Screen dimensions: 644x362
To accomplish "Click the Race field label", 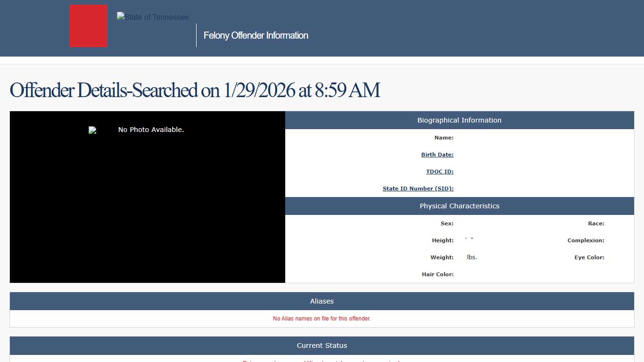I will click(x=595, y=223).
